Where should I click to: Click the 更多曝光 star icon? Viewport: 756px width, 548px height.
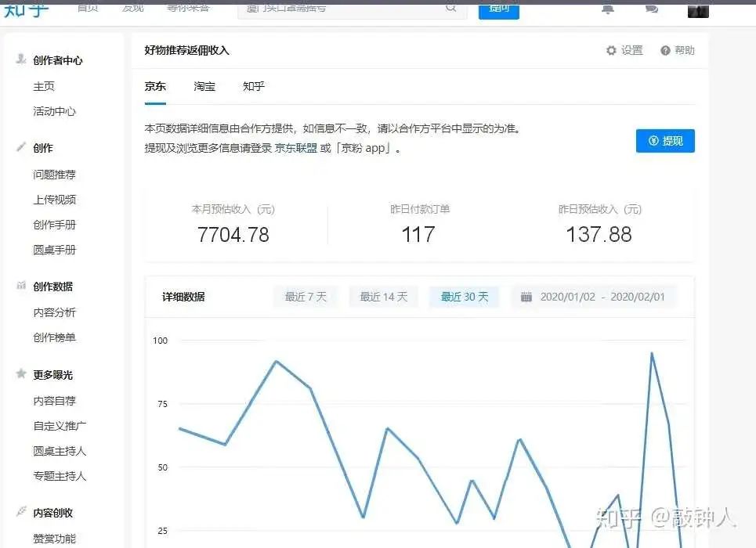coord(20,373)
